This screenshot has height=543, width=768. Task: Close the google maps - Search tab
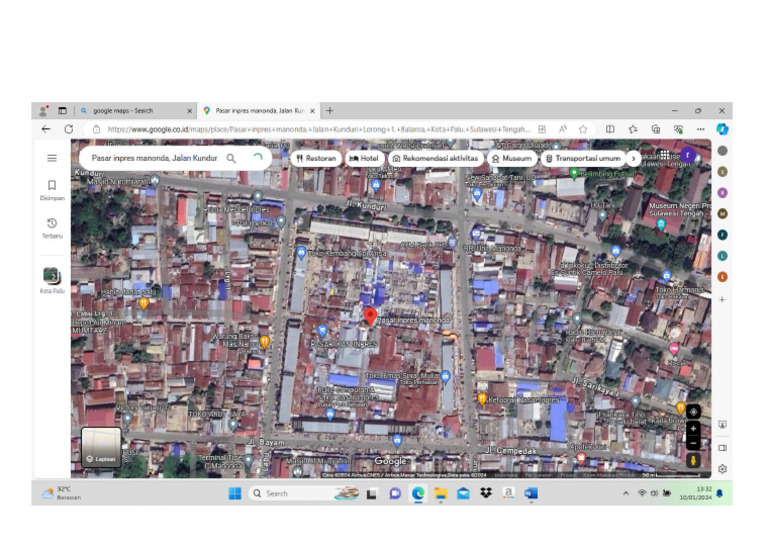tap(190, 111)
